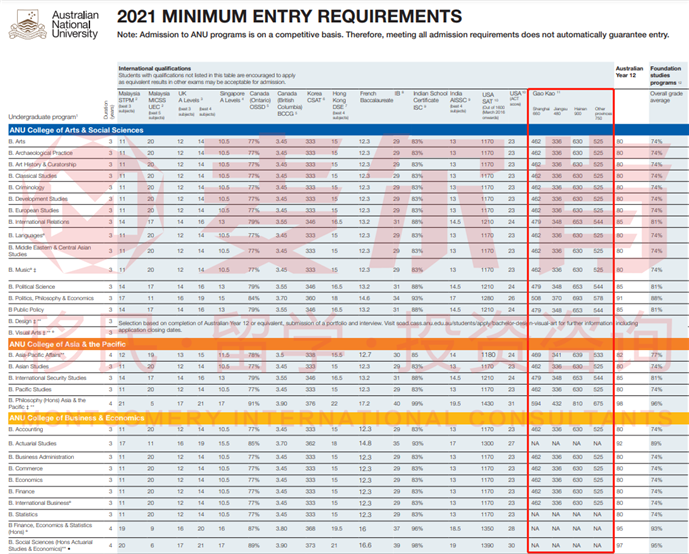Select the B. Economics row label

[x=25, y=480]
